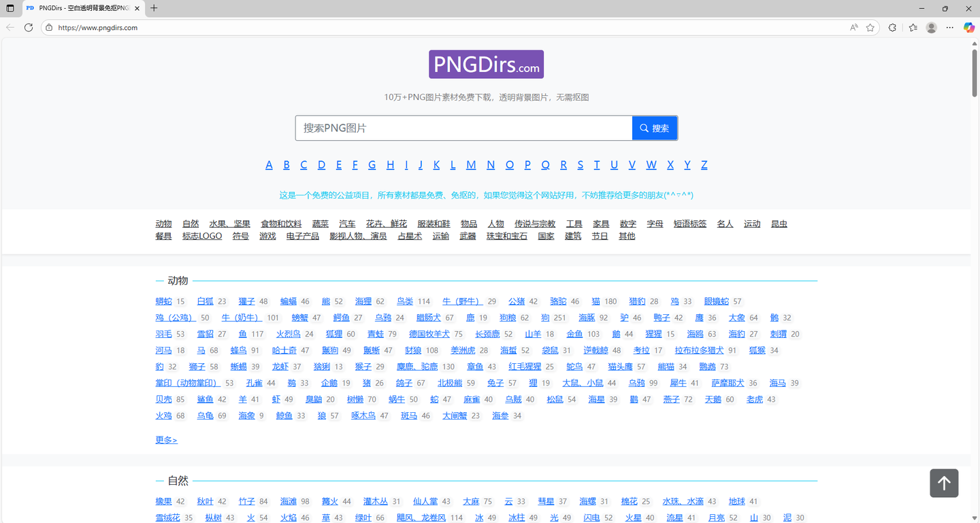Image resolution: width=980 pixels, height=523 pixels.
Task: Open the 竹子 nature link
Action: [247, 501]
